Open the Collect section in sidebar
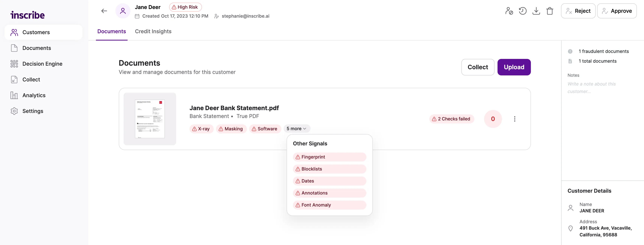Screen dimensions: 644x245 31,79
